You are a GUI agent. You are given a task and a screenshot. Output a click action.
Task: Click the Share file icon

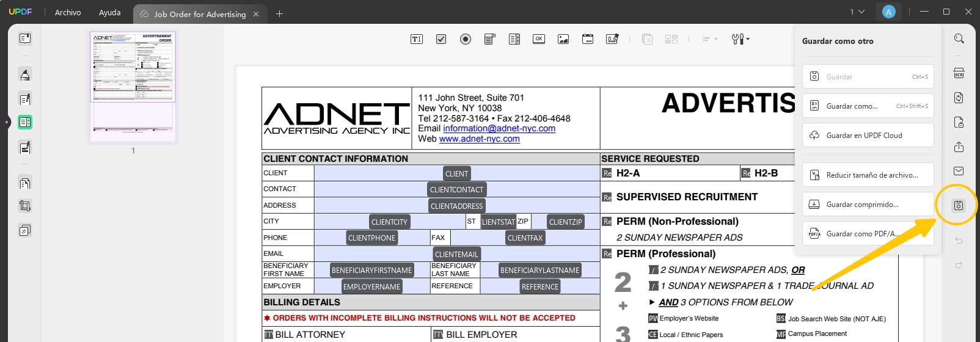click(x=959, y=147)
